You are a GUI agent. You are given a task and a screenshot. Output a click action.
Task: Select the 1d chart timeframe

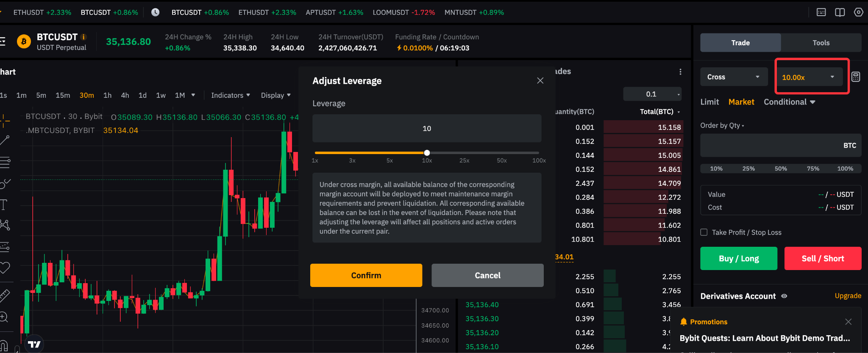(142, 95)
